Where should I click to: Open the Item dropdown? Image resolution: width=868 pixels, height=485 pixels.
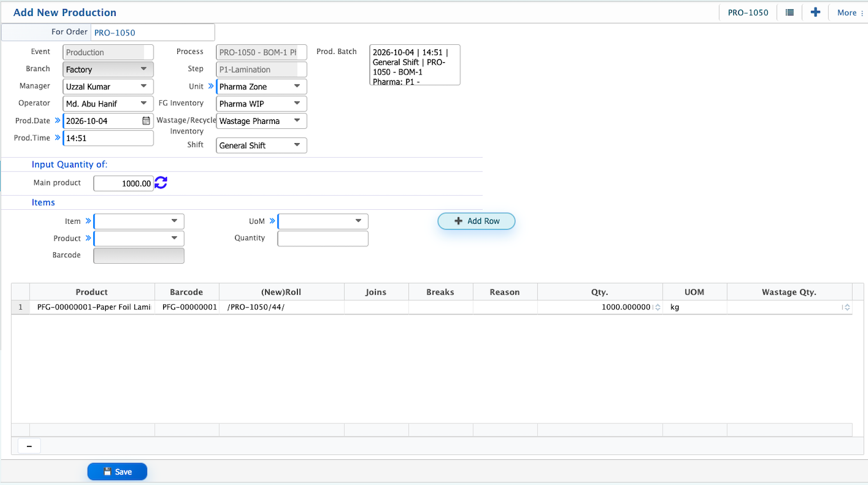(139, 221)
